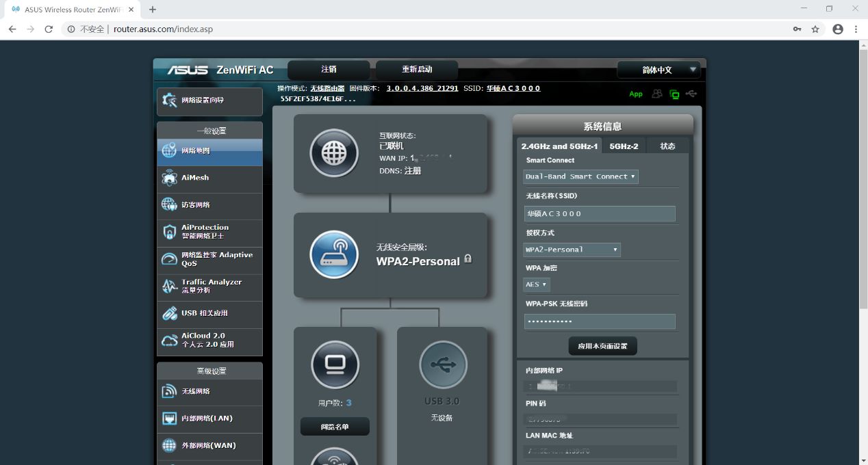The height and width of the screenshot is (465, 868).
Task: Select 网络地图 in the sidebar
Action: pos(209,151)
